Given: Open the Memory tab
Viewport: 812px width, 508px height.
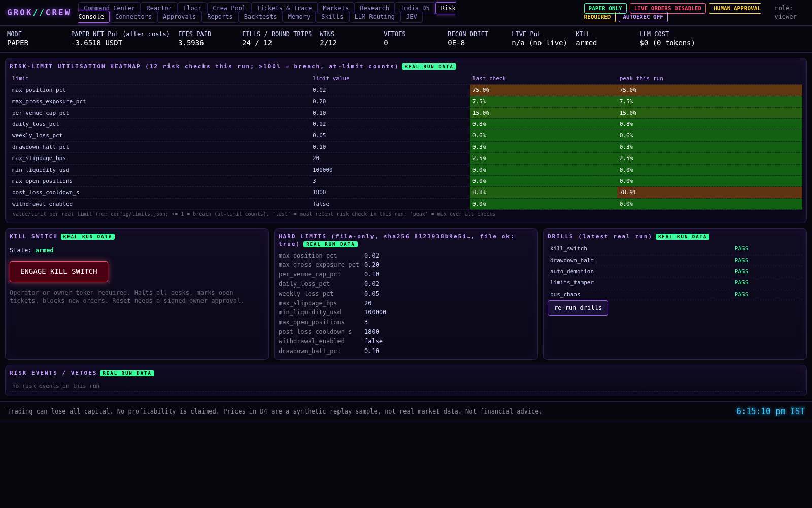Looking at the screenshot, I should [299, 17].
